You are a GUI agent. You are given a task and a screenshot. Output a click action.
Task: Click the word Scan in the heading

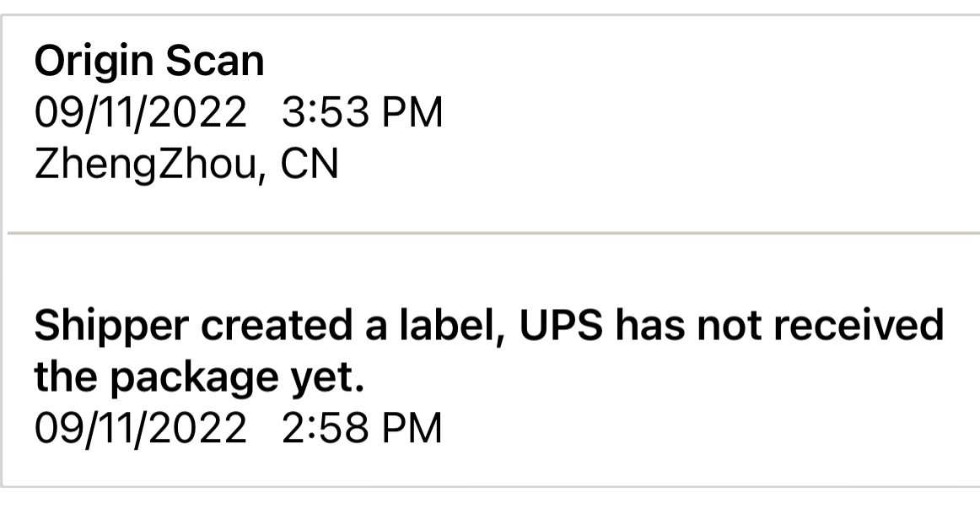(x=216, y=62)
